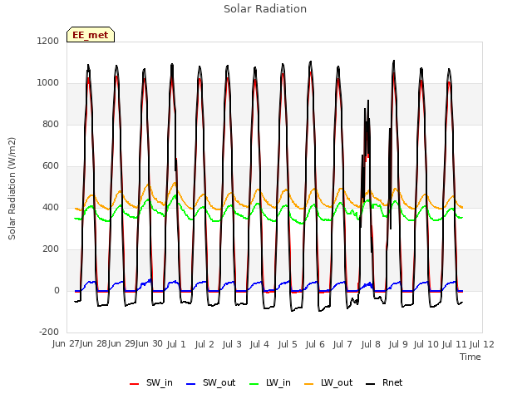Image resolution: width=532 pixels, height=399 pixels.
Task: Click the Jul 2 x-axis date label
Action: tap(204, 344)
